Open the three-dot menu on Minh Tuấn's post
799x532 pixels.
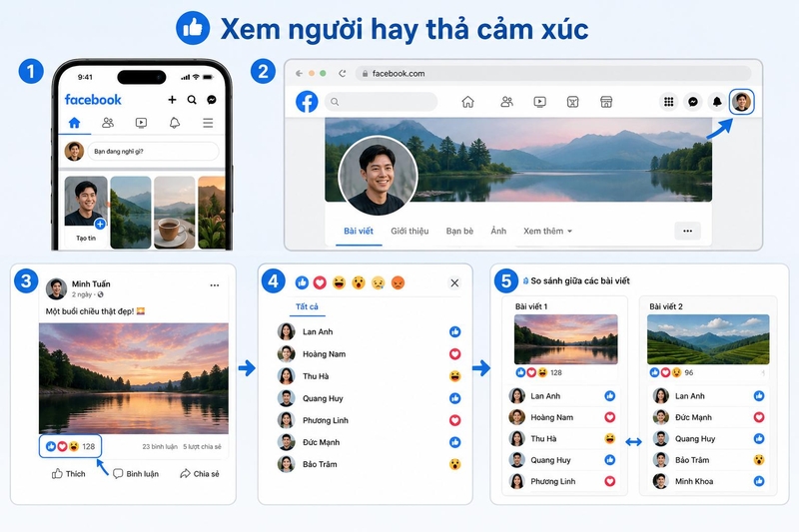[x=215, y=285]
